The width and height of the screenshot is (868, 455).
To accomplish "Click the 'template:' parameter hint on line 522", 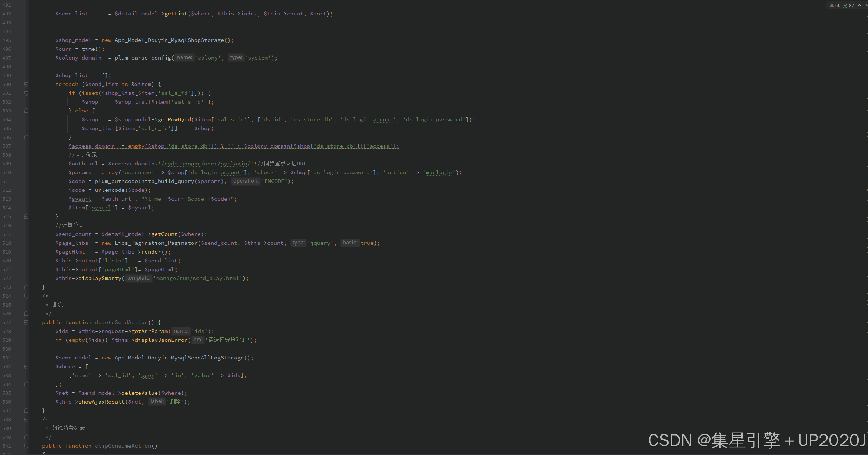I will (x=139, y=278).
